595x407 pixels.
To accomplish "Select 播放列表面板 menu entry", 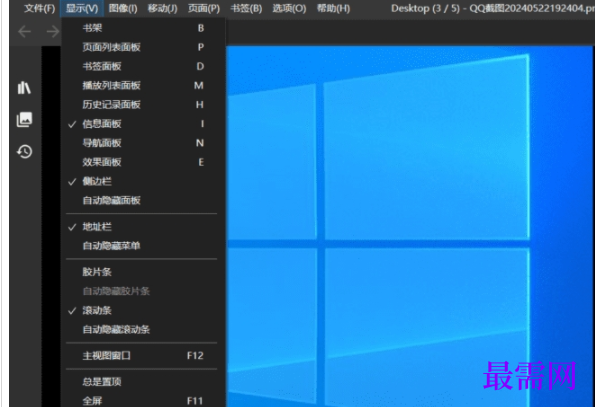I will 142,85.
